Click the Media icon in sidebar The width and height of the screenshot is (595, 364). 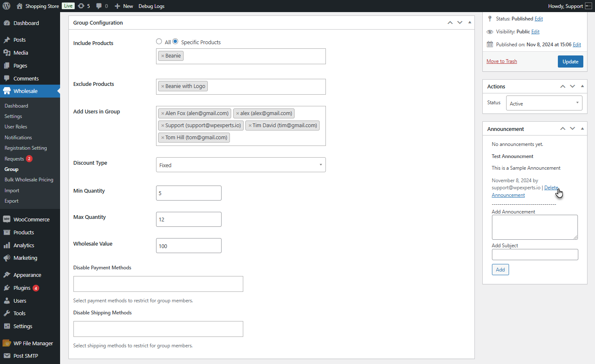[7, 53]
